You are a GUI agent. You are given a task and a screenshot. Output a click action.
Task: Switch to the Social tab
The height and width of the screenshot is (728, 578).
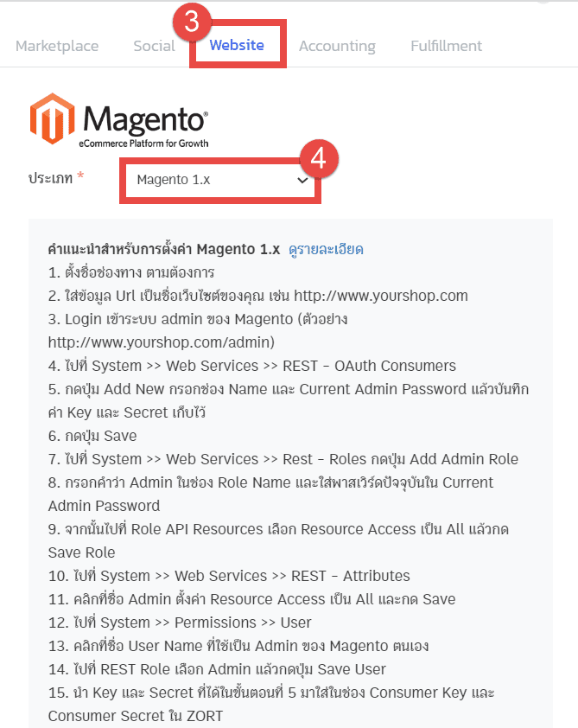(x=154, y=46)
